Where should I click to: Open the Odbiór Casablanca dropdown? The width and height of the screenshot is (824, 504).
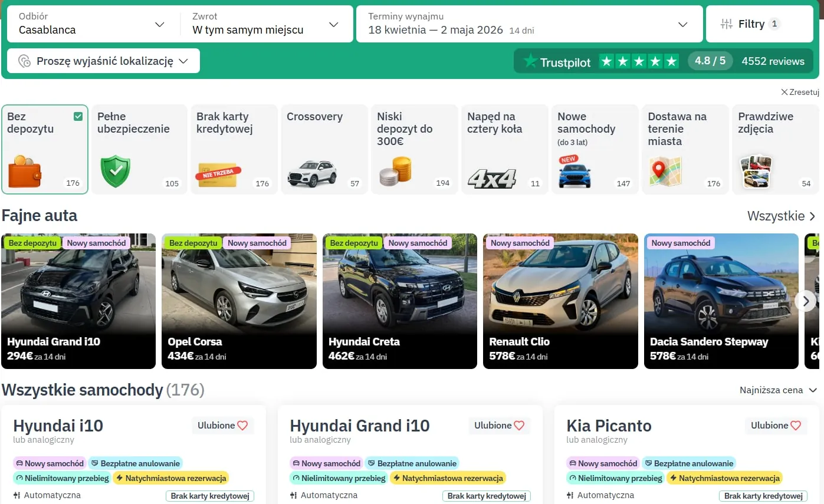92,24
